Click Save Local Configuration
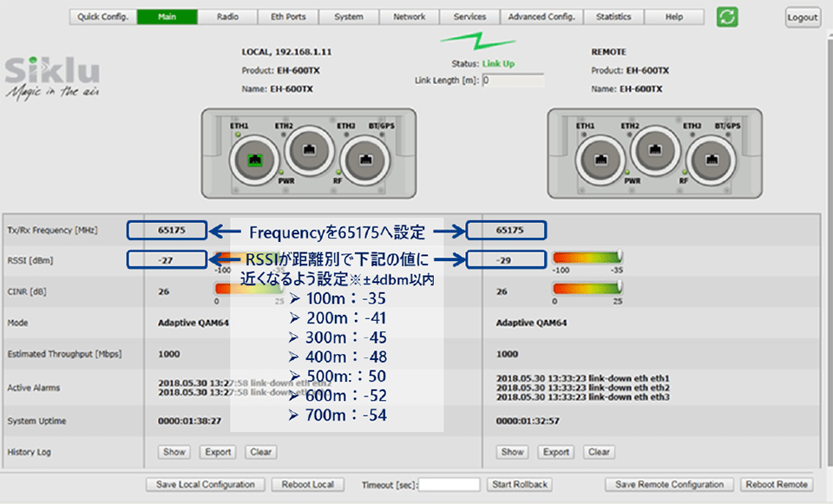833x504 pixels. [x=206, y=484]
